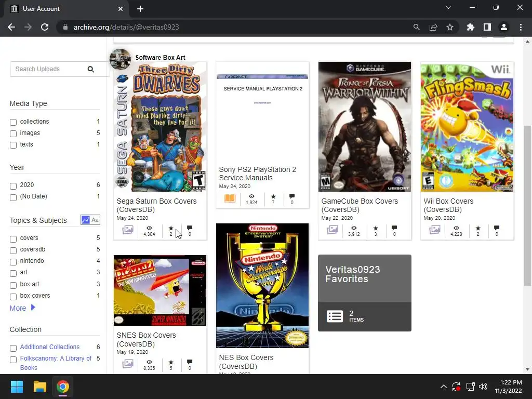Switch topics to Aa text view
This screenshot has height=399, width=532.
96,220
